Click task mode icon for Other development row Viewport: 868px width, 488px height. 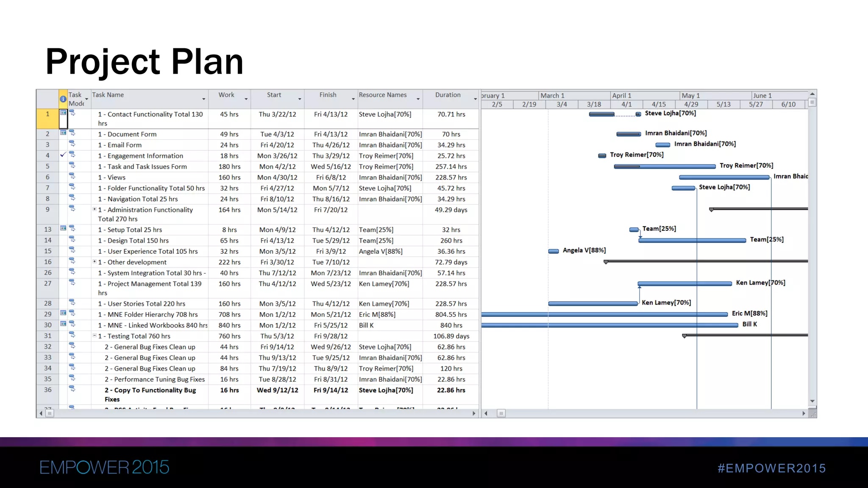point(72,261)
